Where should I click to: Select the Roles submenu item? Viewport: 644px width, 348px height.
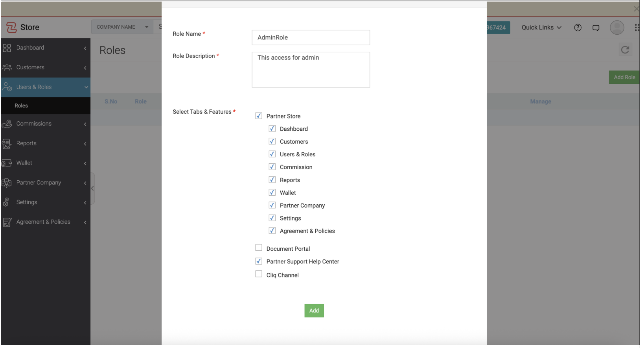[x=46, y=106]
